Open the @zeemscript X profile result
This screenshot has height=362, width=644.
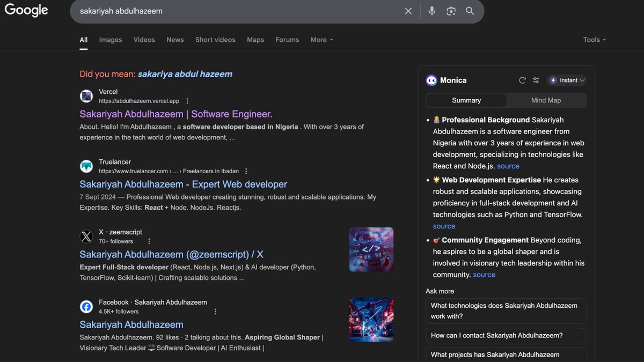point(172,254)
